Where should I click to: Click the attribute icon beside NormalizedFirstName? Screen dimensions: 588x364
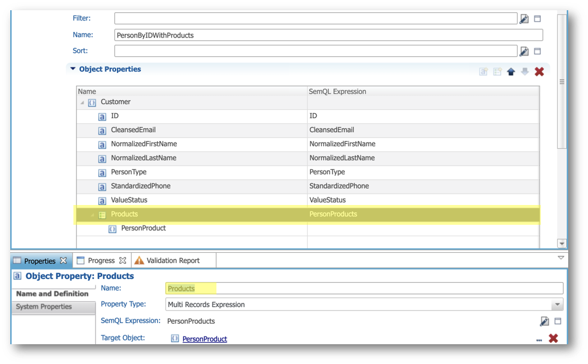coord(102,144)
